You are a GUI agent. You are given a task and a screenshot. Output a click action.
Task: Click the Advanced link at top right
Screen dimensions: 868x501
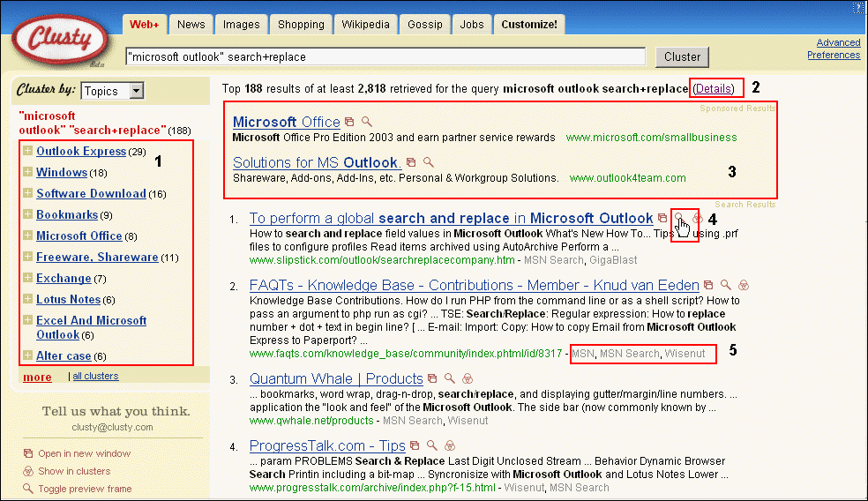coord(838,42)
